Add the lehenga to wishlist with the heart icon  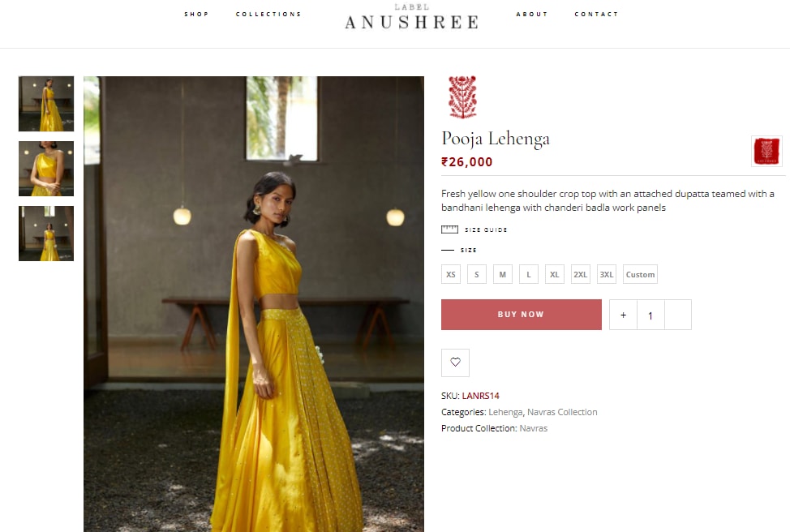pyautogui.click(x=455, y=363)
